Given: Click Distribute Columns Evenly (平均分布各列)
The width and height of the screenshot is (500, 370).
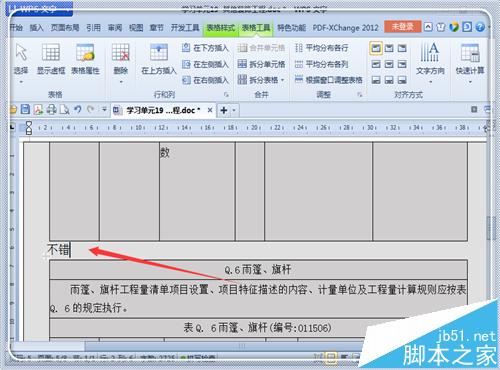Looking at the screenshot, I should 322,64.
